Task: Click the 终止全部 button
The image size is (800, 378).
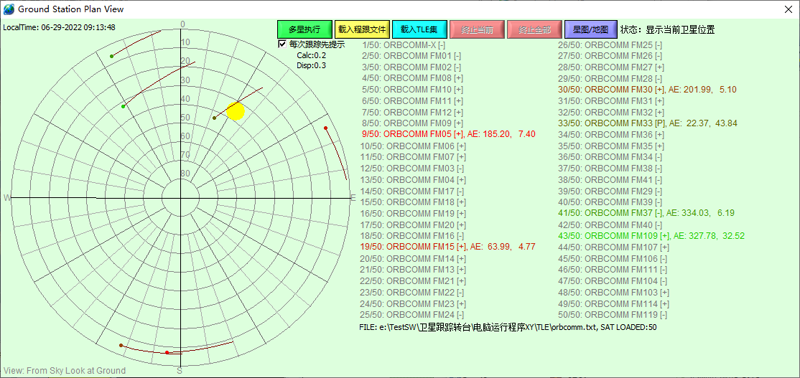Action: pos(535,30)
